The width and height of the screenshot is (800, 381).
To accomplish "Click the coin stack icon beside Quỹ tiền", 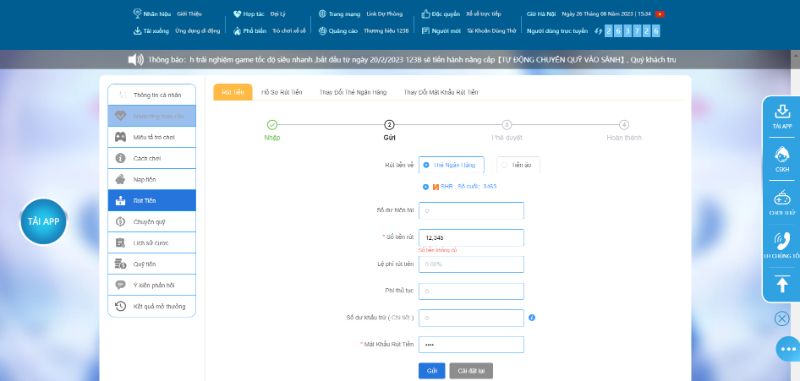I will click(120, 264).
